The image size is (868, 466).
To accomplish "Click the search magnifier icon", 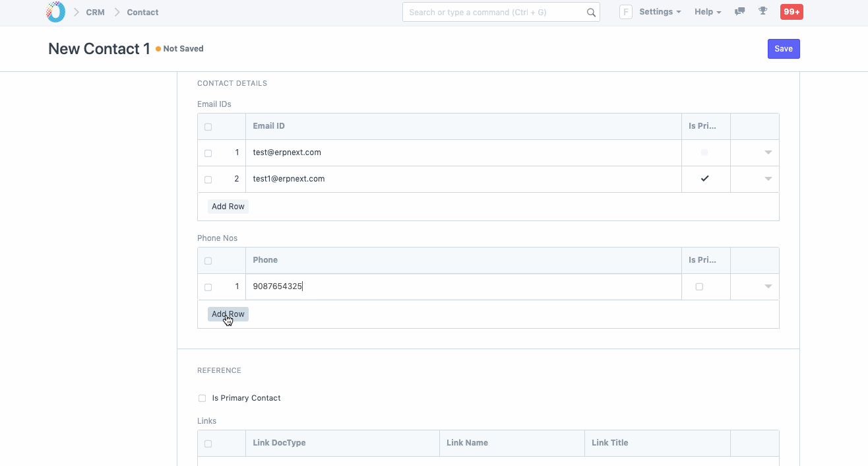I will [591, 13].
